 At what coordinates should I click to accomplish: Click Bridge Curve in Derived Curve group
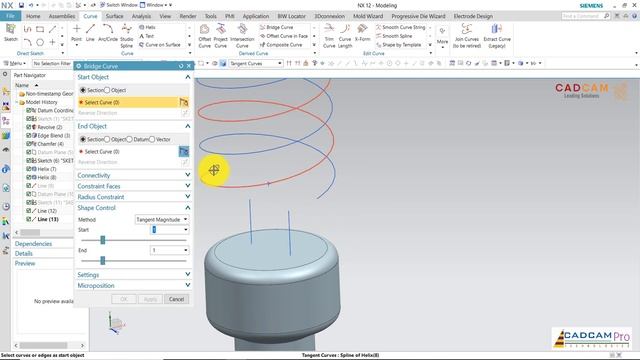(276, 27)
